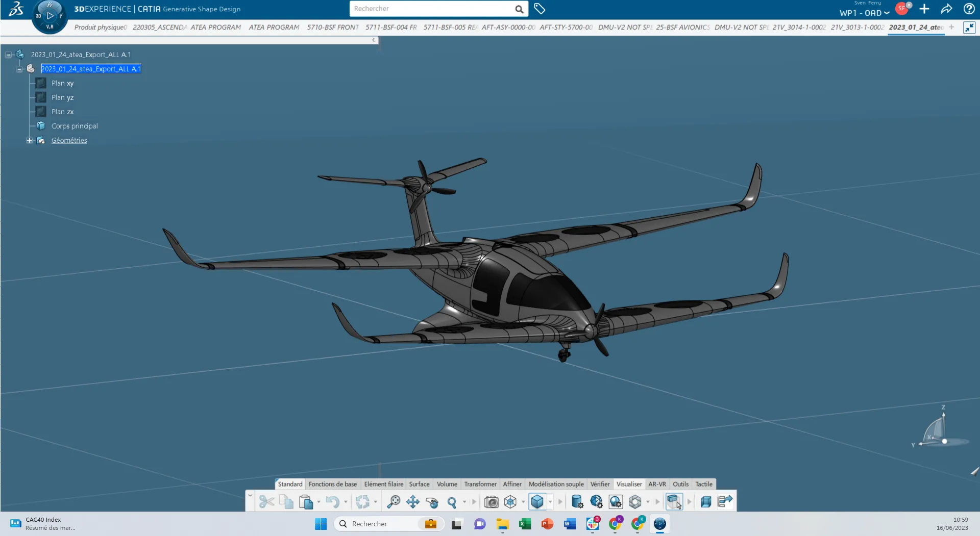Open dropdown arrow next to Zoom magnifier
The height and width of the screenshot is (536, 980).
point(464,502)
